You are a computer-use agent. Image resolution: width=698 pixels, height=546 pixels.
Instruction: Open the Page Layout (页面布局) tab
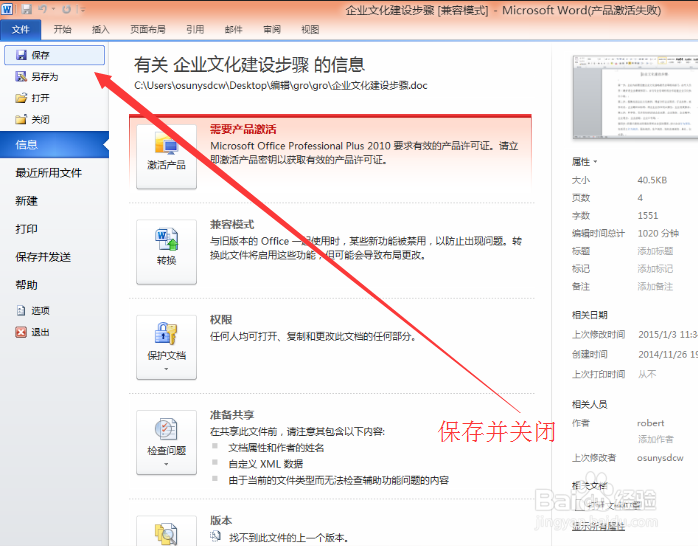tap(148, 29)
